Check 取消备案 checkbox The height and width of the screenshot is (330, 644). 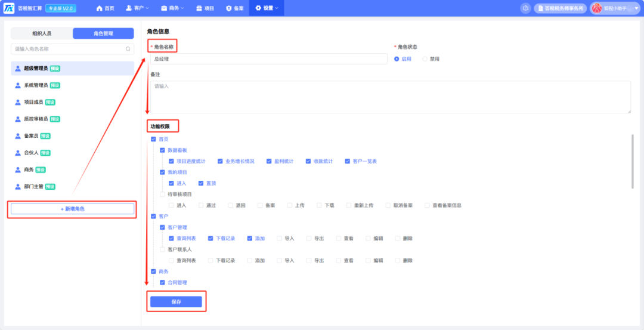[388, 205]
